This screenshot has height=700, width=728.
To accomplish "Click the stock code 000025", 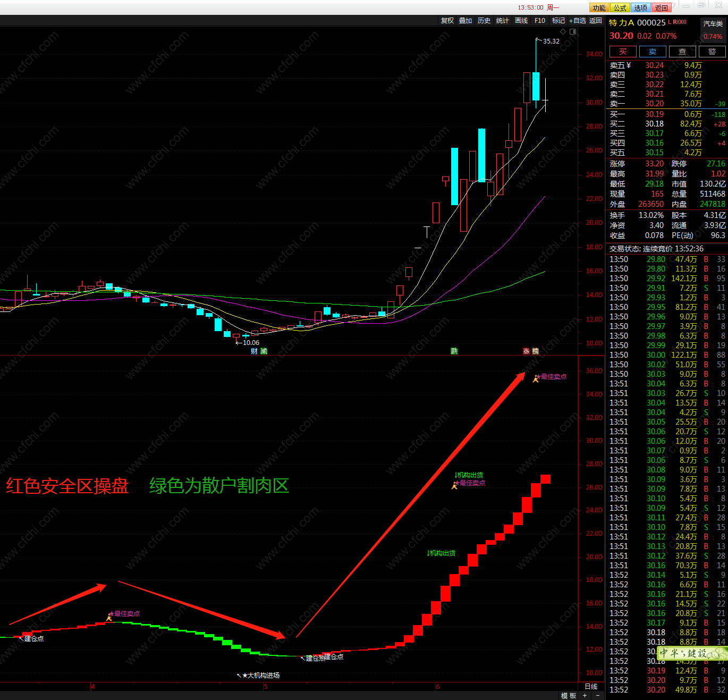I will (651, 23).
